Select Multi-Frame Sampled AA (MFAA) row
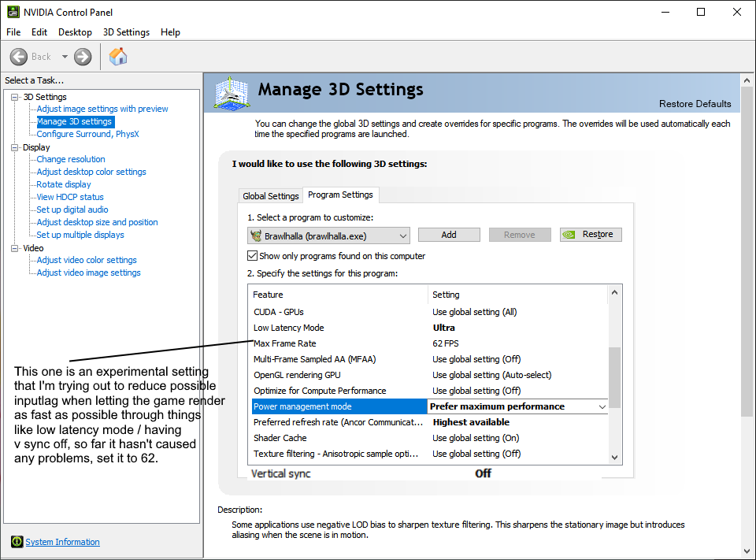This screenshot has width=756, height=560. pos(430,359)
